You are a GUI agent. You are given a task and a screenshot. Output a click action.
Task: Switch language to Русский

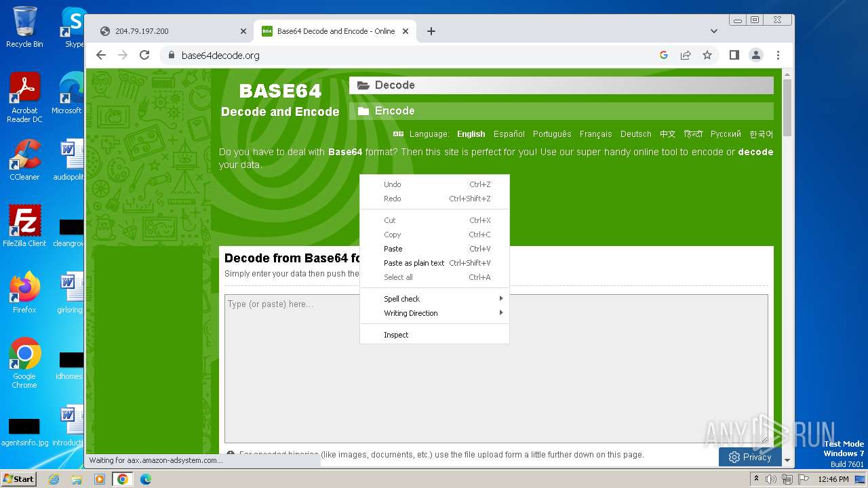[x=726, y=134]
